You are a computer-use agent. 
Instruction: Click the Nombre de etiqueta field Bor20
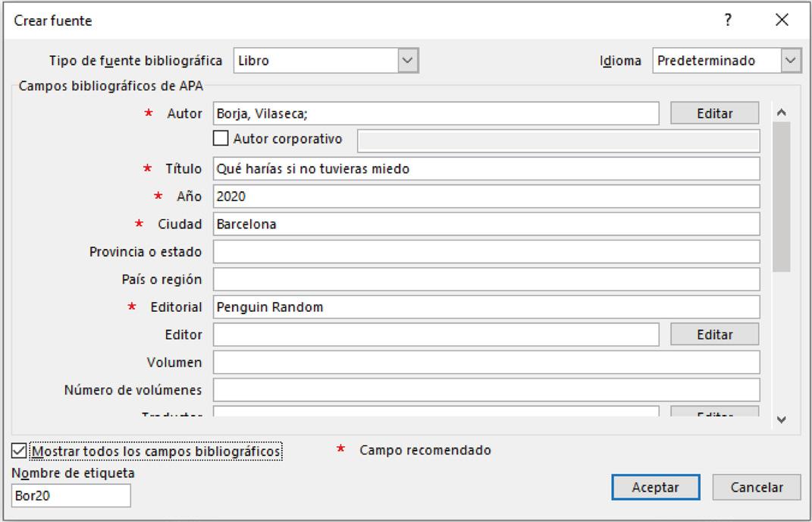(x=71, y=495)
